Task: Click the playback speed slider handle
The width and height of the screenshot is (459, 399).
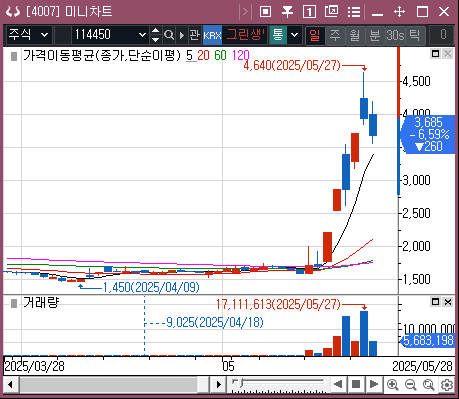Action: tap(241, 382)
